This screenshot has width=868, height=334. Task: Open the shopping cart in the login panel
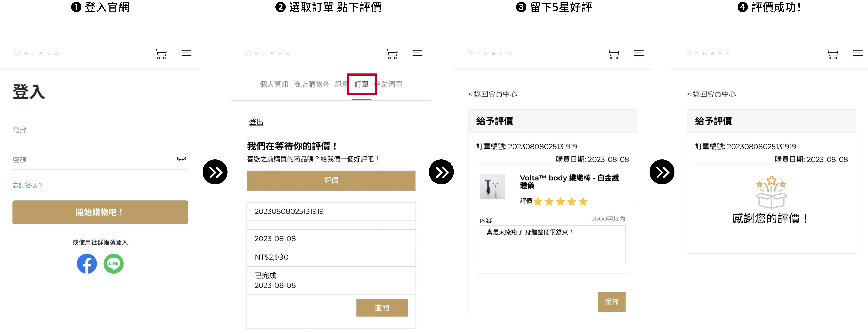[x=161, y=54]
